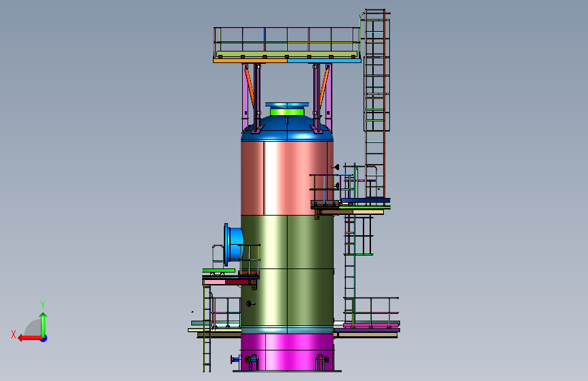Select the cyan beam of top platform
The height and width of the screenshot is (381, 588).
coord(324,60)
